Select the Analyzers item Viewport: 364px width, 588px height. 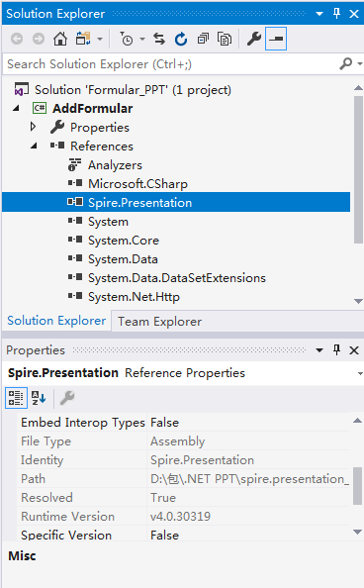point(115,165)
